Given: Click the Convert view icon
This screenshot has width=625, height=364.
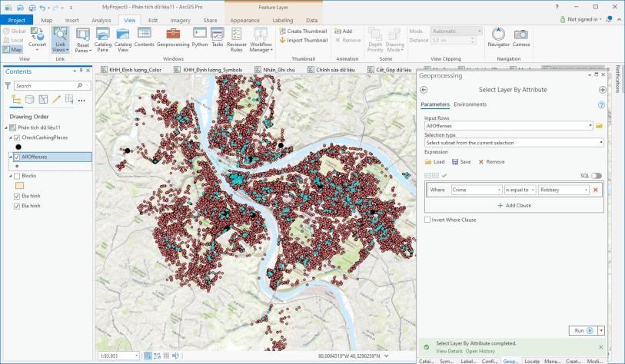Looking at the screenshot, I should [x=37, y=35].
